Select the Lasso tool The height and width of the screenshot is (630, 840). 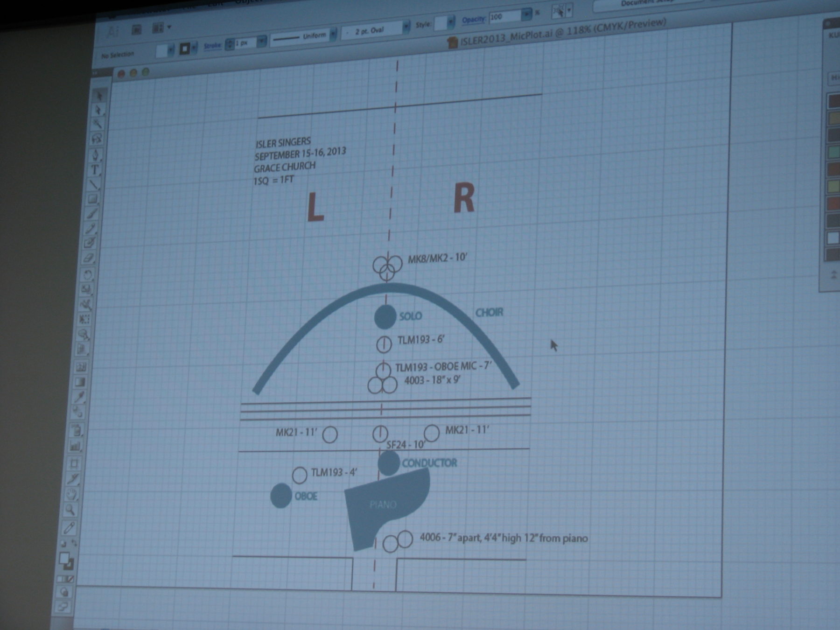point(97,139)
